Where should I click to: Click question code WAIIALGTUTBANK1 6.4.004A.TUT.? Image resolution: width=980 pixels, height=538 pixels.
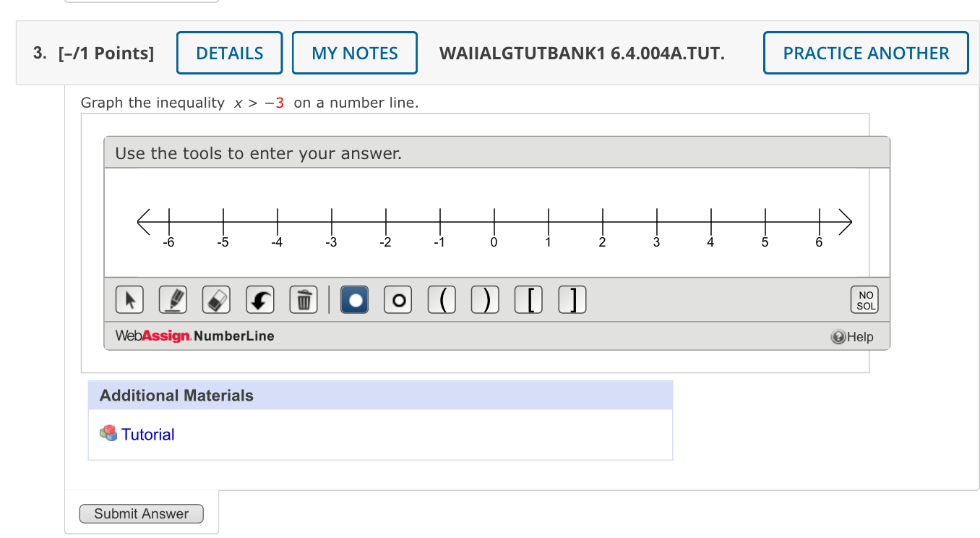[583, 54]
